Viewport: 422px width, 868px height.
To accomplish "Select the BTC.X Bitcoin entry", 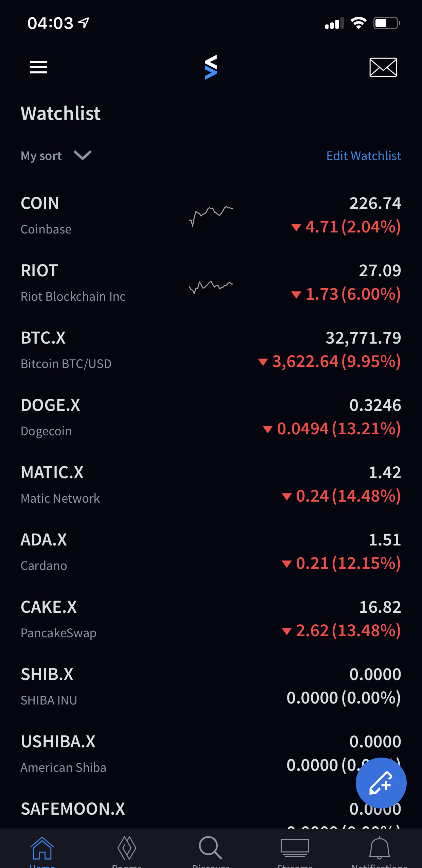I will [211, 350].
